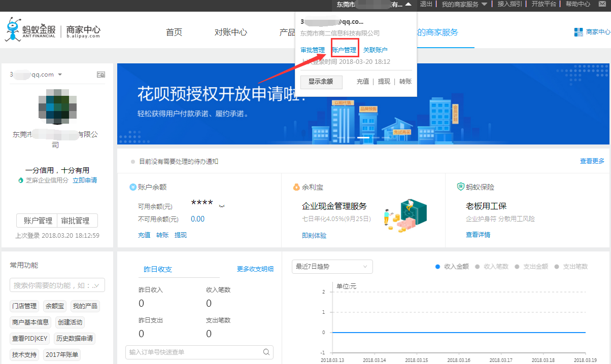Open the 2017年账单 shortcut
Screen dimensions: 611x364
(x=62, y=355)
